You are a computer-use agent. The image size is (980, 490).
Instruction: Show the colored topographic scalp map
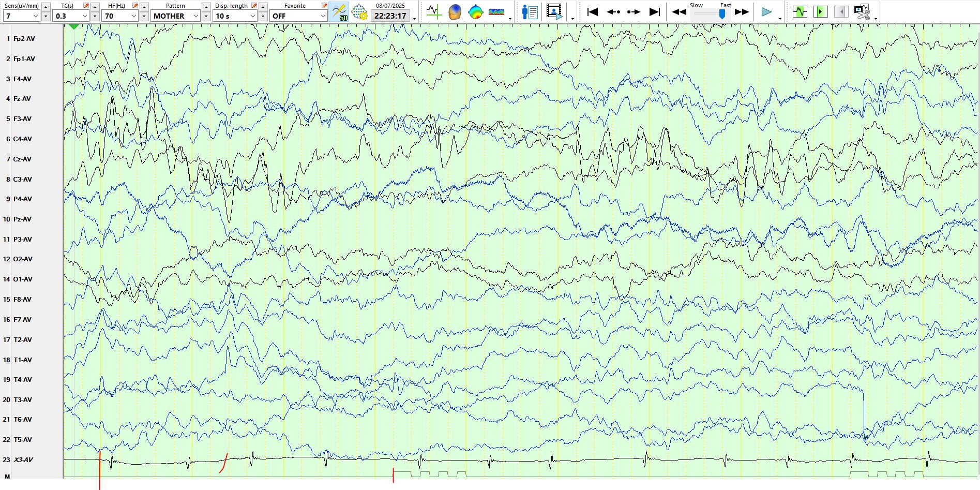point(475,11)
